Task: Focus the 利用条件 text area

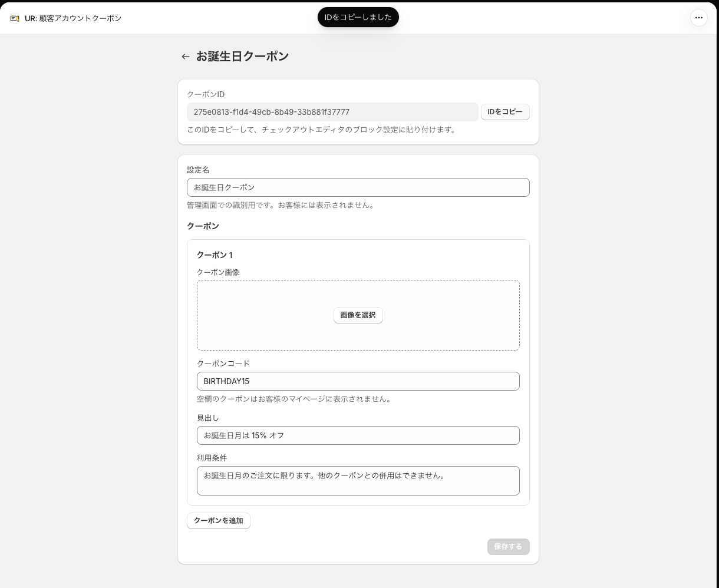Action: [x=358, y=481]
